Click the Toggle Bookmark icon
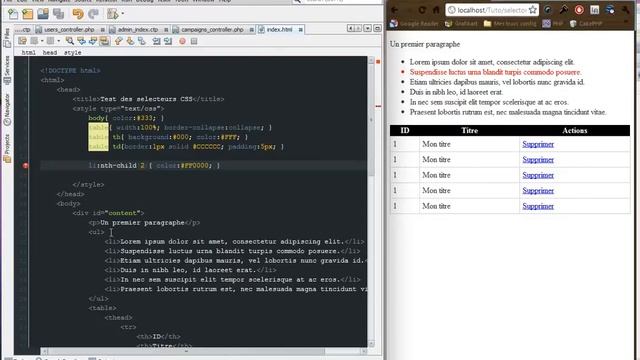The height and width of the screenshot is (360, 640). [x=142, y=41]
